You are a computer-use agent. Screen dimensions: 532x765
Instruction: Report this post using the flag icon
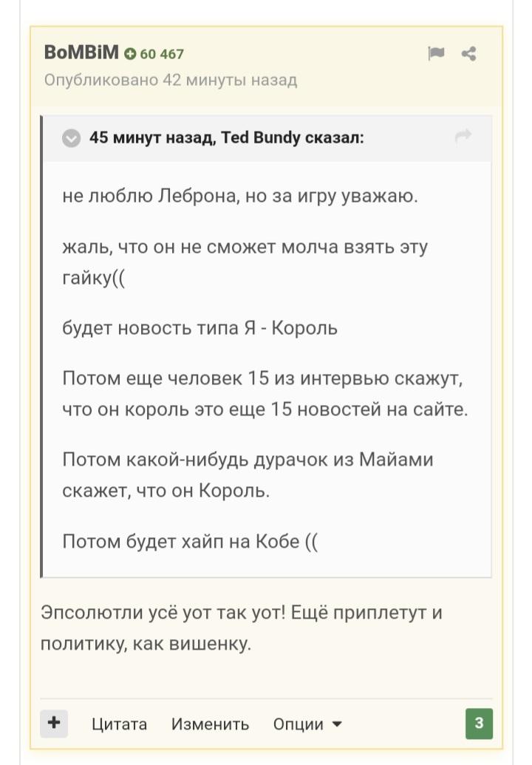click(x=436, y=52)
